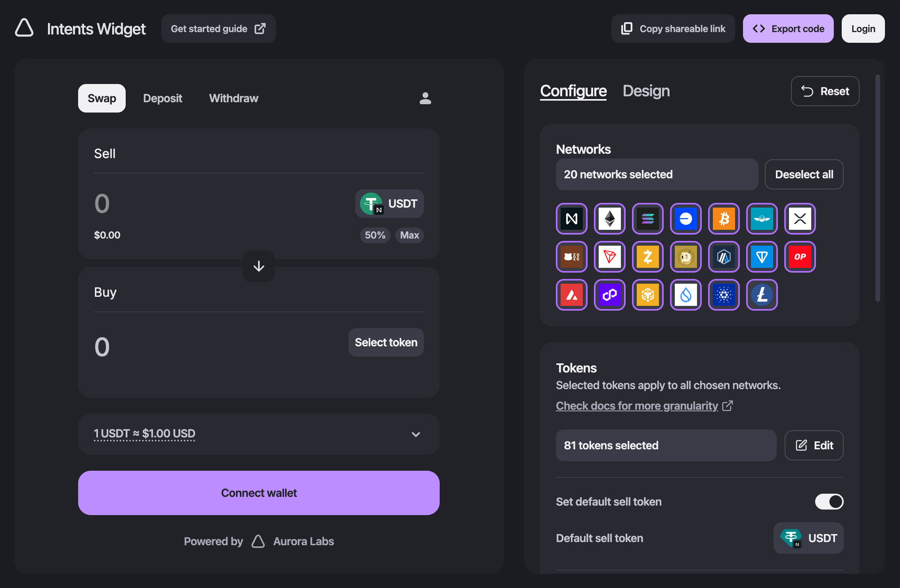Click the swap direction arrow
The width and height of the screenshot is (900, 588).
pos(259,266)
